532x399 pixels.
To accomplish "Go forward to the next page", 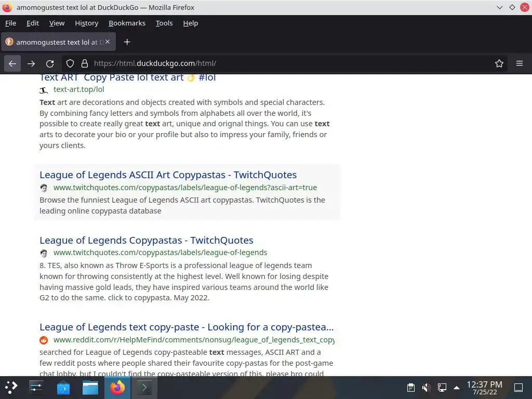I will coord(31,63).
